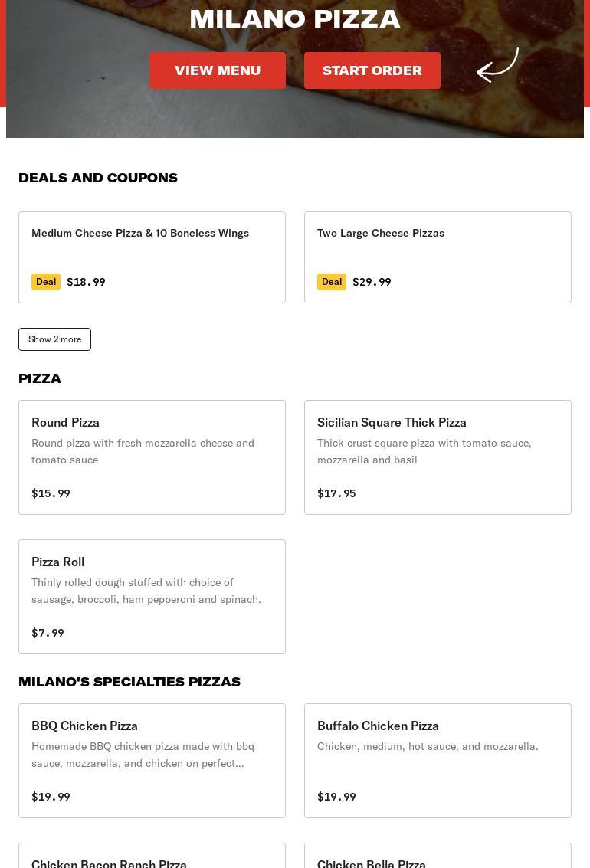Click the View Menu button
590x868 pixels.
click(218, 70)
